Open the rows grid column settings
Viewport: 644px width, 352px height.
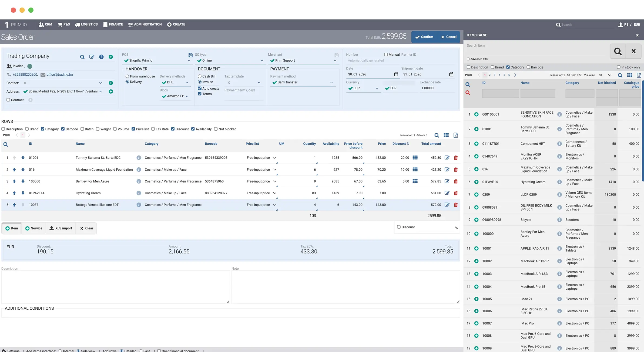[446, 135]
